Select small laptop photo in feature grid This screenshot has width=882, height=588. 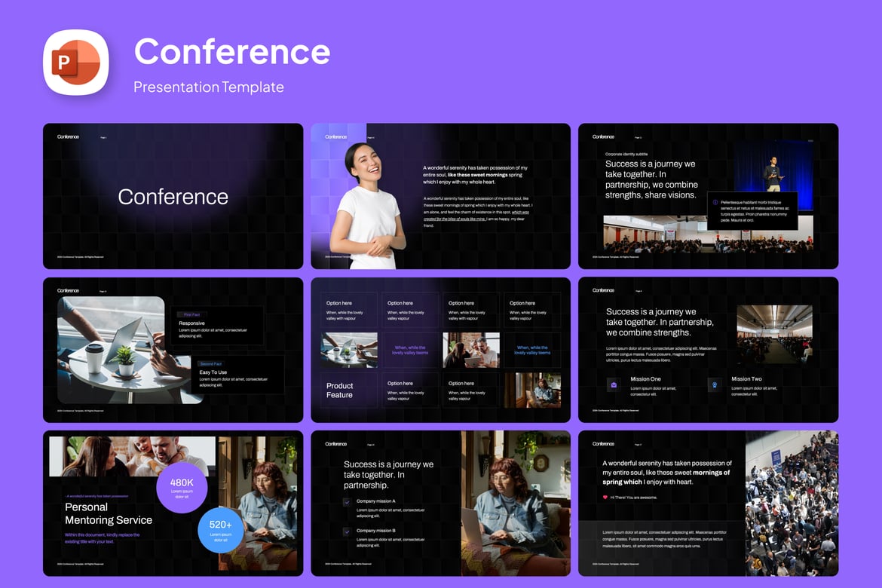point(349,350)
